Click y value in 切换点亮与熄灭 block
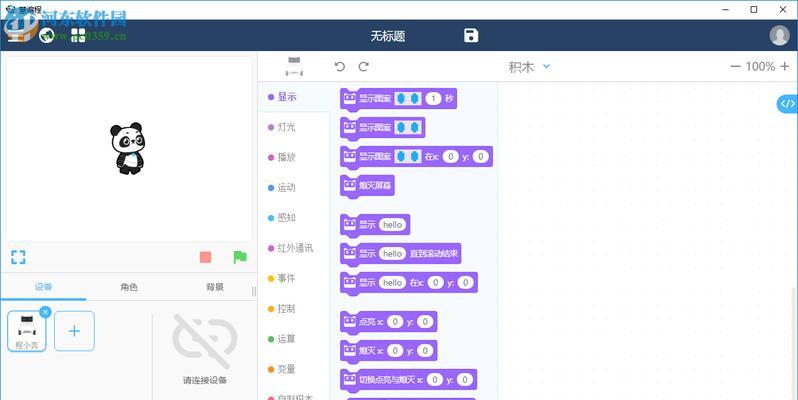Viewport: 798px width, 400px height. pos(464,380)
